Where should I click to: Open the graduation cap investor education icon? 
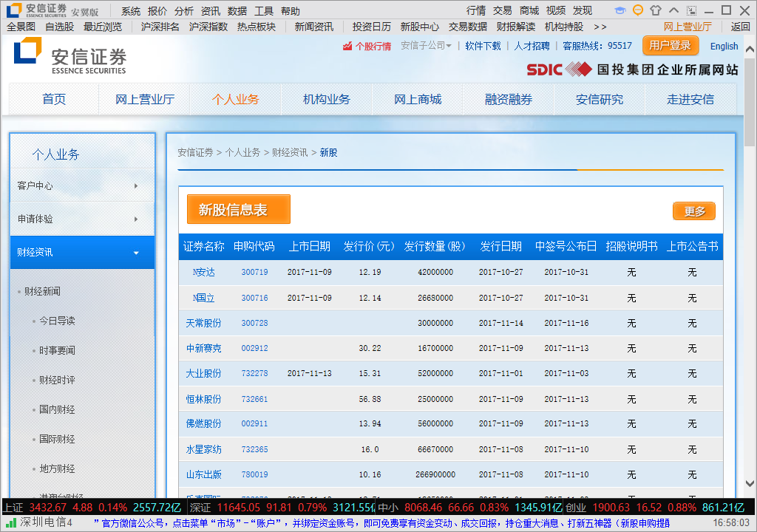tap(620, 10)
